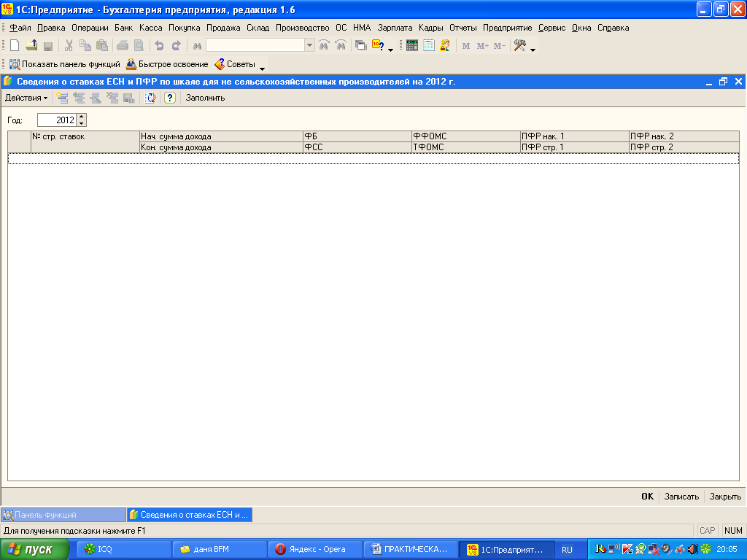The width and height of the screenshot is (747, 560).
Task: Open the Советы button
Action: 235,64
